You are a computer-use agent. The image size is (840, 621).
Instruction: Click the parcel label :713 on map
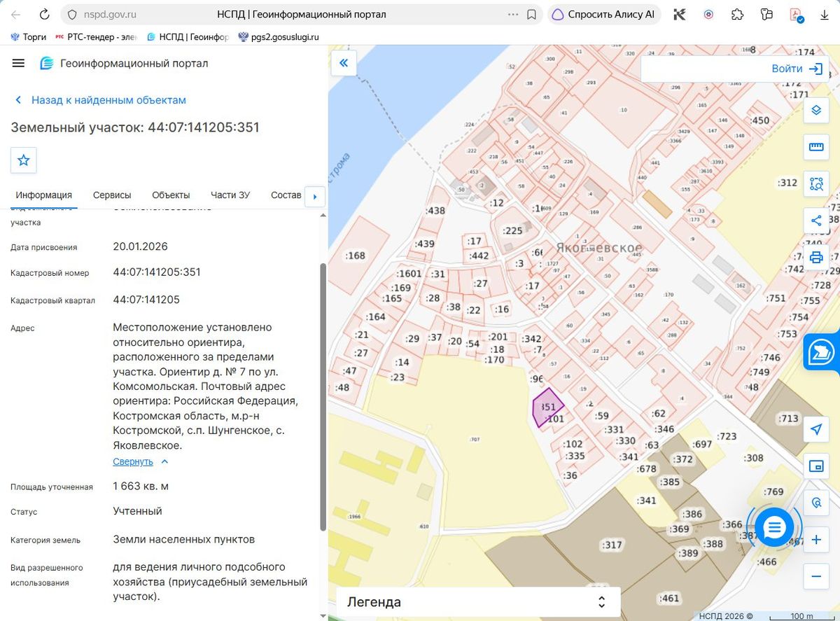pos(788,419)
